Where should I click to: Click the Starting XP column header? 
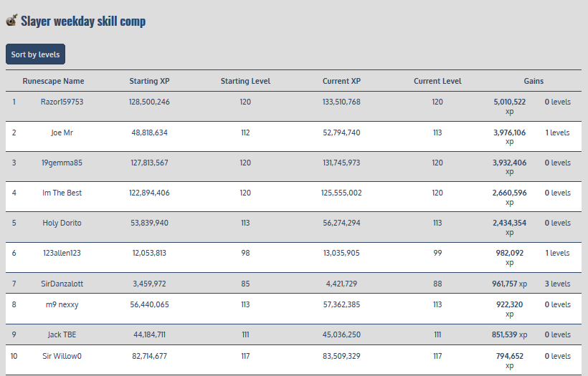coord(149,81)
